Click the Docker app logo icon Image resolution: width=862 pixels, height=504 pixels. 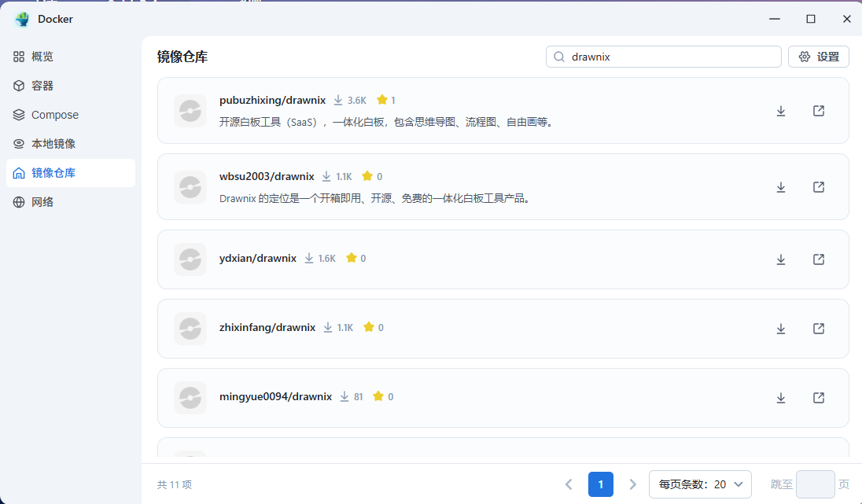click(22, 19)
